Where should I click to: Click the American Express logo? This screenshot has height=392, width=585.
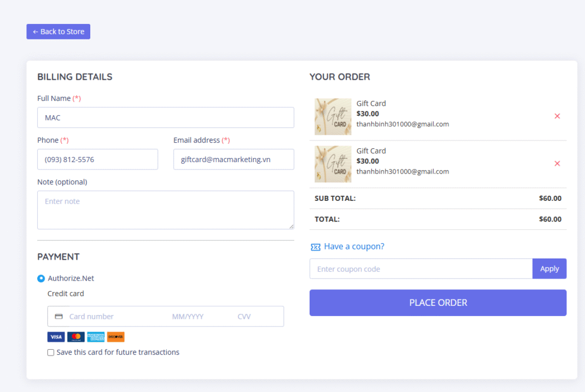[95, 337]
